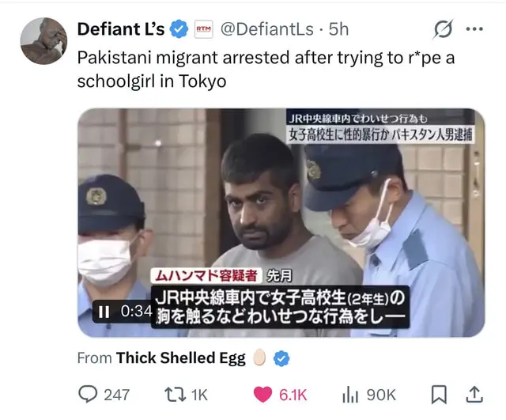Open the Defiant L's profile avatar
The image size is (506, 420).
pyautogui.click(x=43, y=41)
